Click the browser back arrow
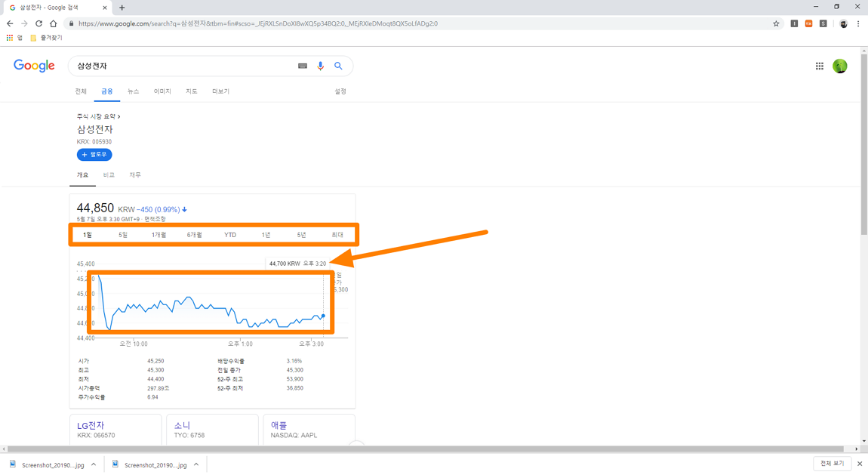This screenshot has width=868, height=475. tap(9, 24)
